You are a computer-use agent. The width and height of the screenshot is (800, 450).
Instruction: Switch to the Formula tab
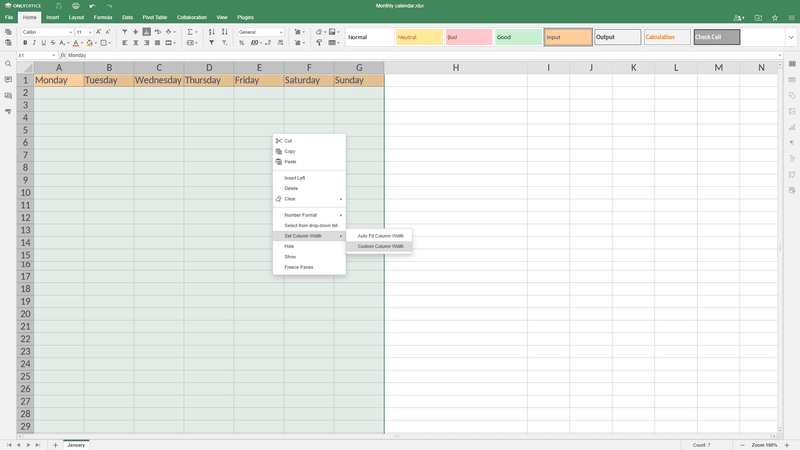pyautogui.click(x=103, y=17)
